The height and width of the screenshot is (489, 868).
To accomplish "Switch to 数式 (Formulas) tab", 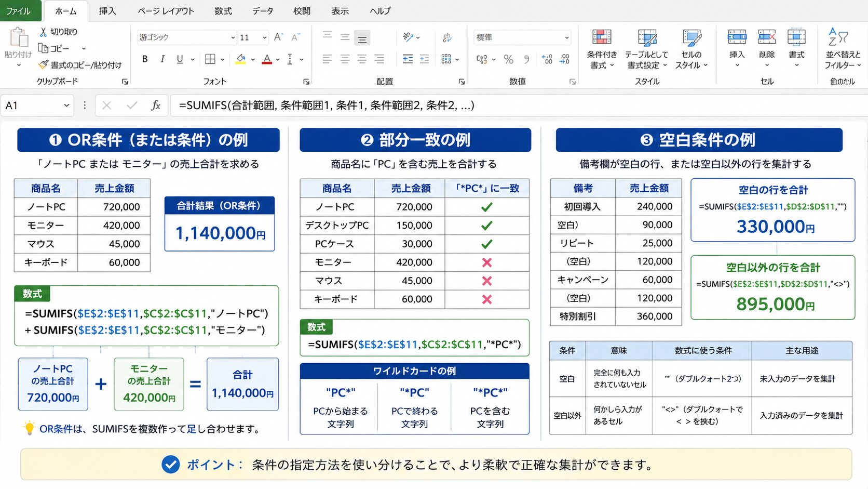I will pyautogui.click(x=223, y=11).
